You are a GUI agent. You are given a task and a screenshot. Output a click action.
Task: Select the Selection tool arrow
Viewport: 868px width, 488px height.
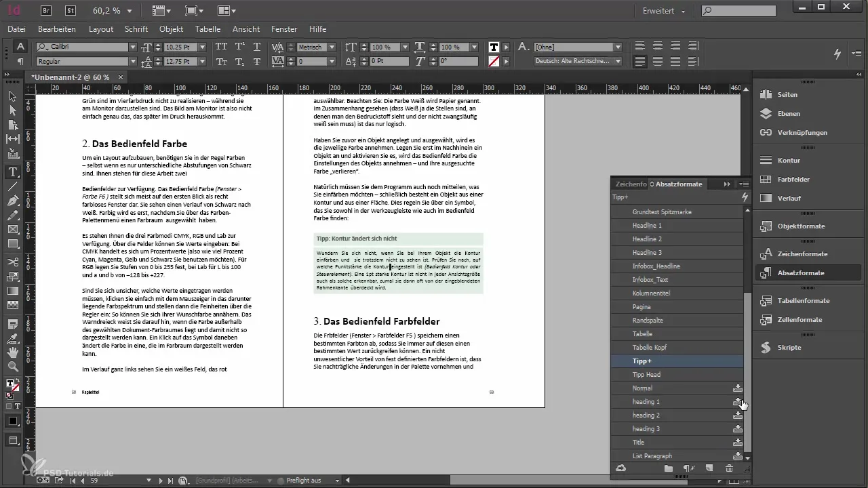click(x=12, y=96)
